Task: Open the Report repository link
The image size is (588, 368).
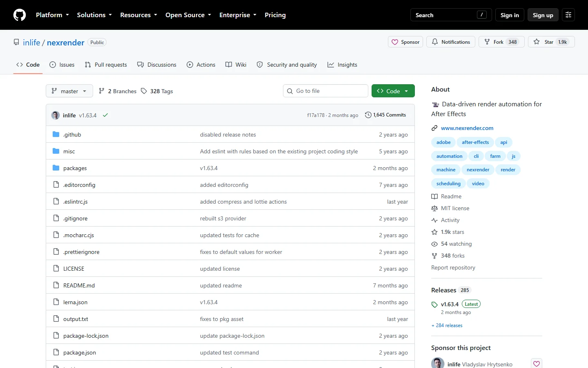Action: [453, 268]
